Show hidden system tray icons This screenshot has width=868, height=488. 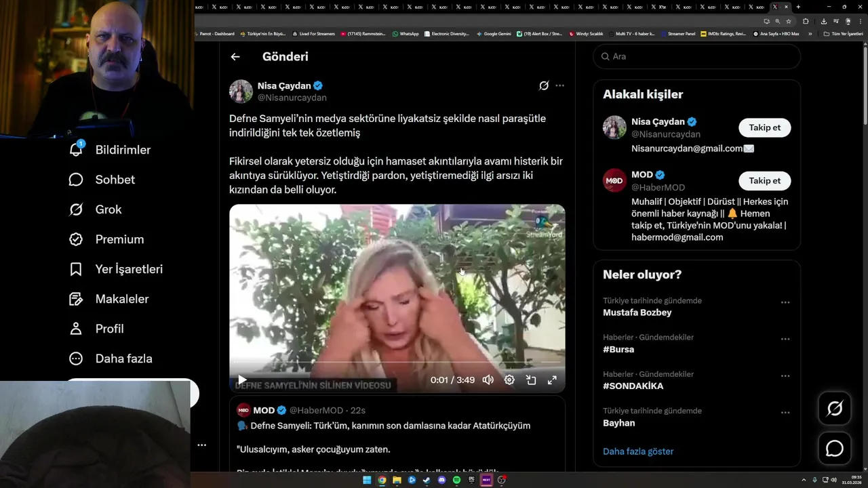point(804,480)
